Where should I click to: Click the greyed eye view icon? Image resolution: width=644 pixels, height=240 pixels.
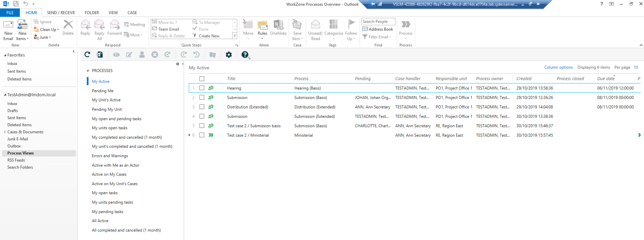click(x=116, y=55)
